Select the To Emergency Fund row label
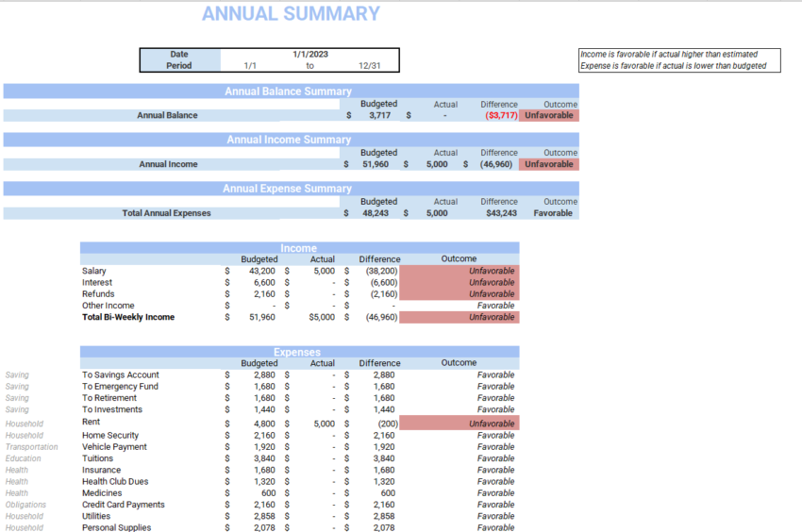The width and height of the screenshot is (802, 532). click(x=120, y=387)
